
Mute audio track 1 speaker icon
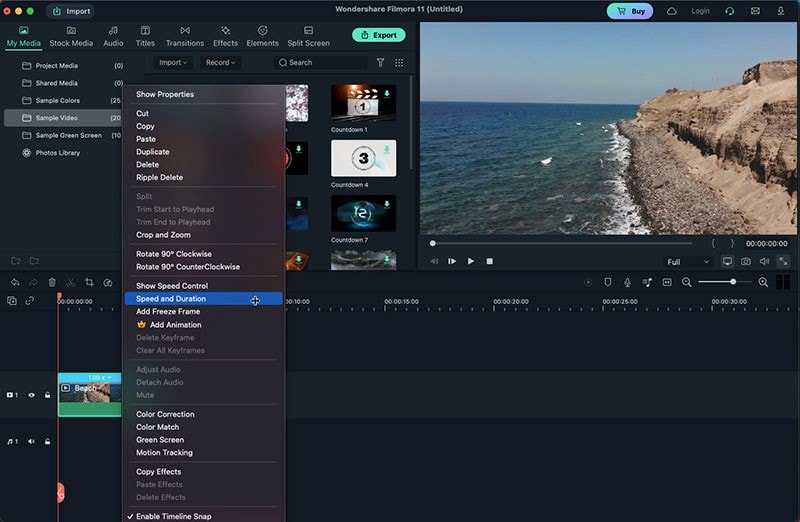(31, 441)
